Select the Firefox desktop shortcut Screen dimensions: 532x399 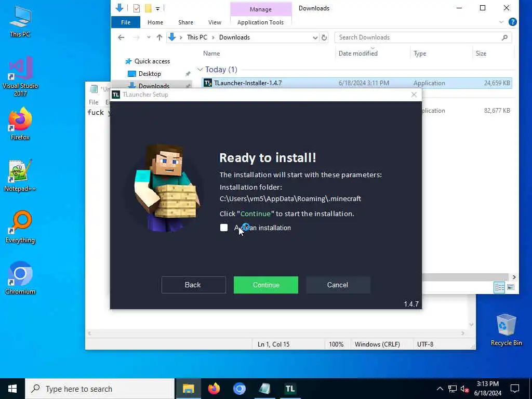click(x=20, y=124)
